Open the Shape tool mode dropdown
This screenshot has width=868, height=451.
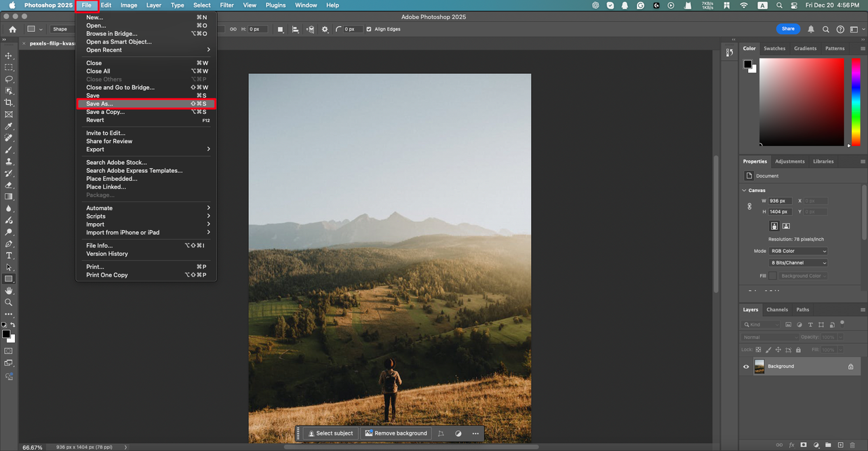(x=63, y=29)
